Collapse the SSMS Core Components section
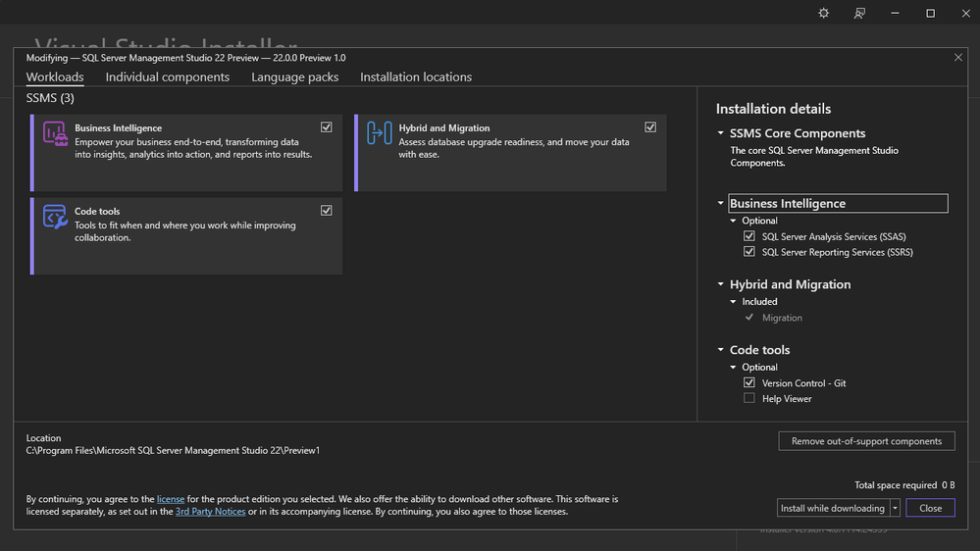Viewport: 980px width, 551px height. pos(721,133)
